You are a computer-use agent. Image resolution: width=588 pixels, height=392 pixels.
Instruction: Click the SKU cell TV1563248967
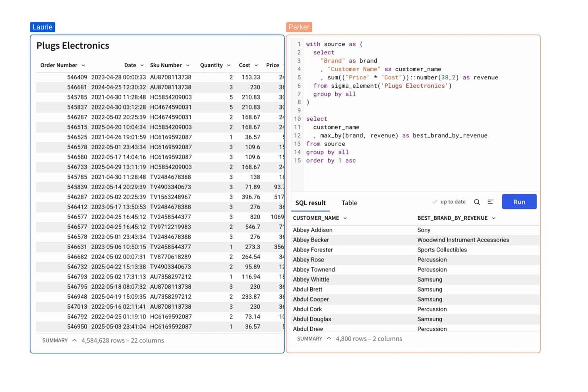(x=170, y=197)
